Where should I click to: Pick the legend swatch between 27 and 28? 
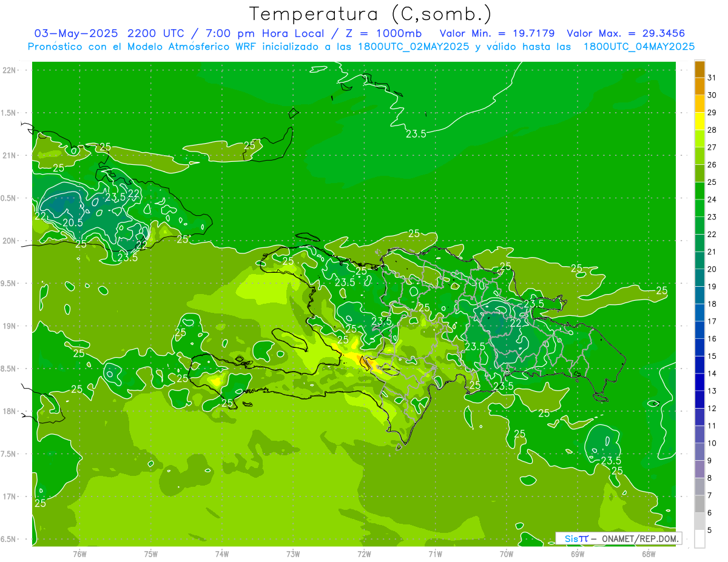click(699, 139)
